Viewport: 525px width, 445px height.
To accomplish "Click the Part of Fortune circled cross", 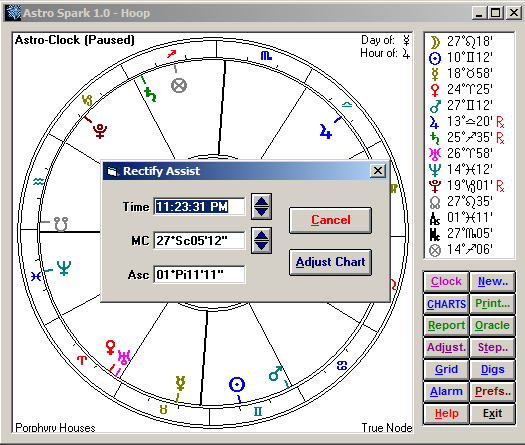I will [x=179, y=85].
